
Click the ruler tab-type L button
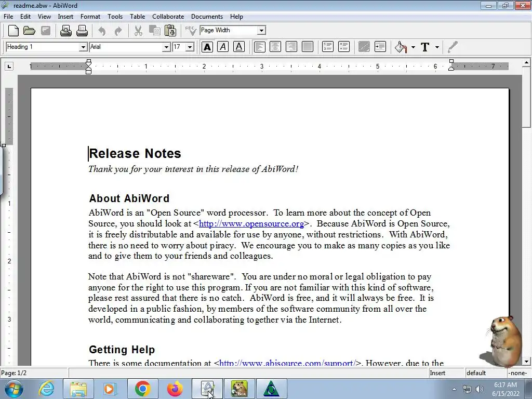click(9, 66)
